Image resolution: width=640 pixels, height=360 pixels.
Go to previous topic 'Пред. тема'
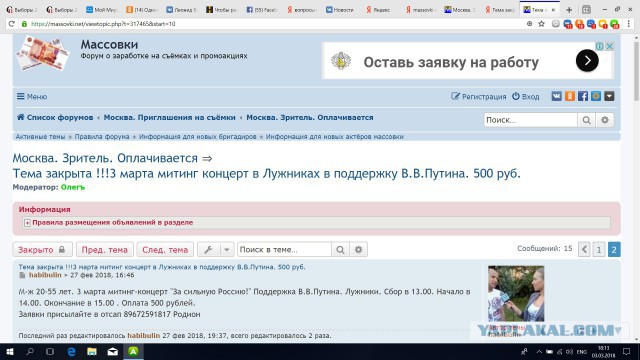[104, 249]
